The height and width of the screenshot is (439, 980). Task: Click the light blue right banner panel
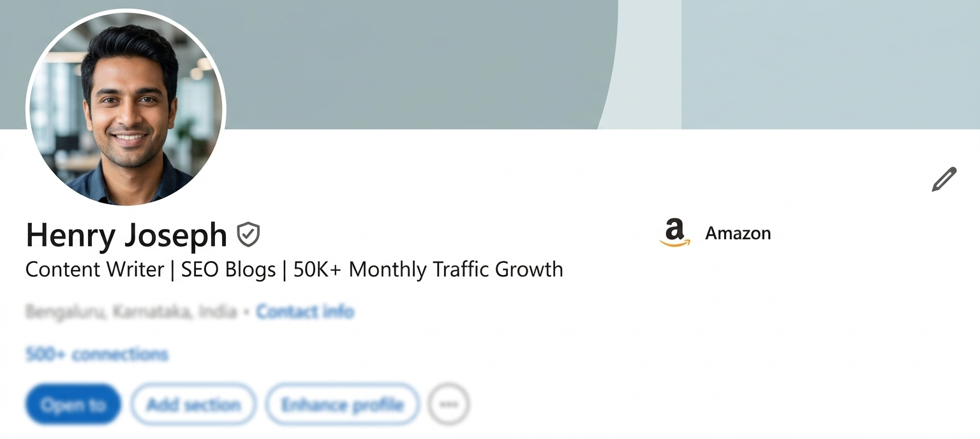829,64
